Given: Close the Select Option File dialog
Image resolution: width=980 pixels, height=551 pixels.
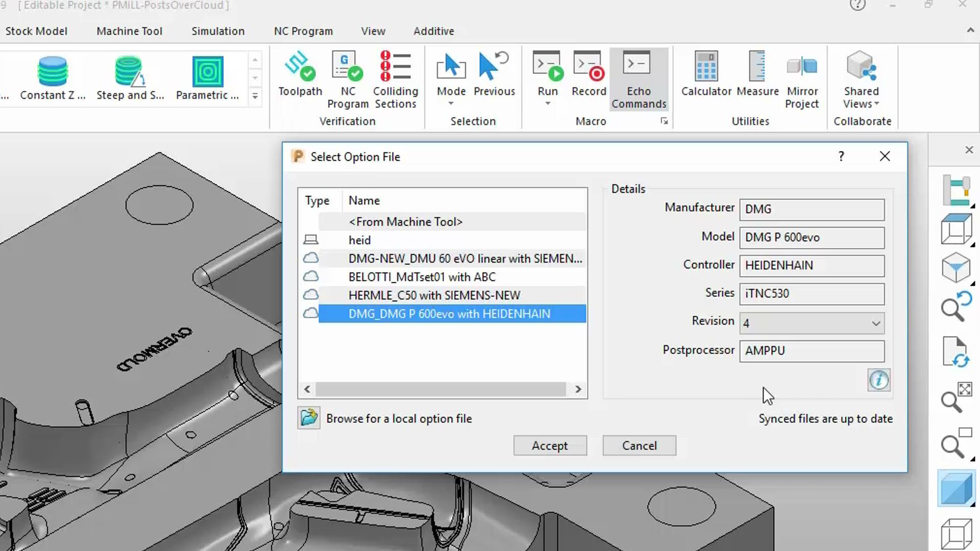Looking at the screenshot, I should click(x=885, y=156).
